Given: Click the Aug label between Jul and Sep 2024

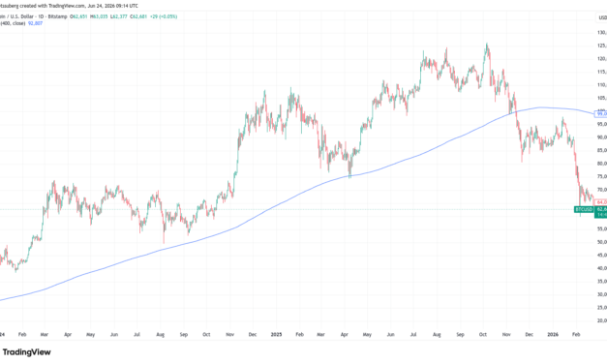Looking at the screenshot, I should (x=161, y=334).
